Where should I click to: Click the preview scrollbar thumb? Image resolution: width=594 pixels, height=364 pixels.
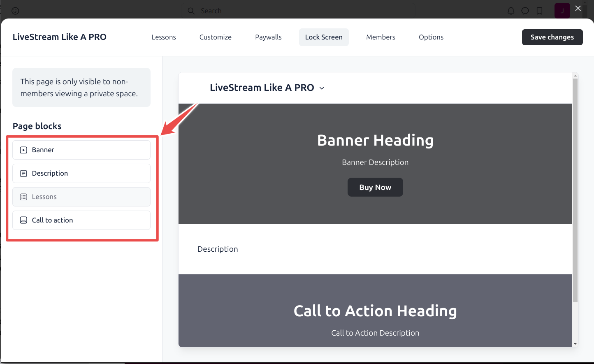[575, 190]
